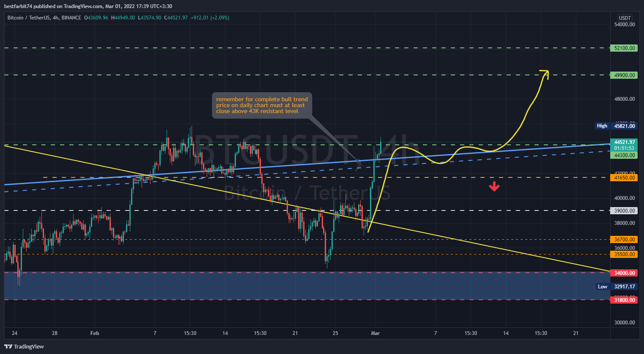644x354 pixels.
Task: Click the close value C44521.97
Action: click(x=176, y=18)
